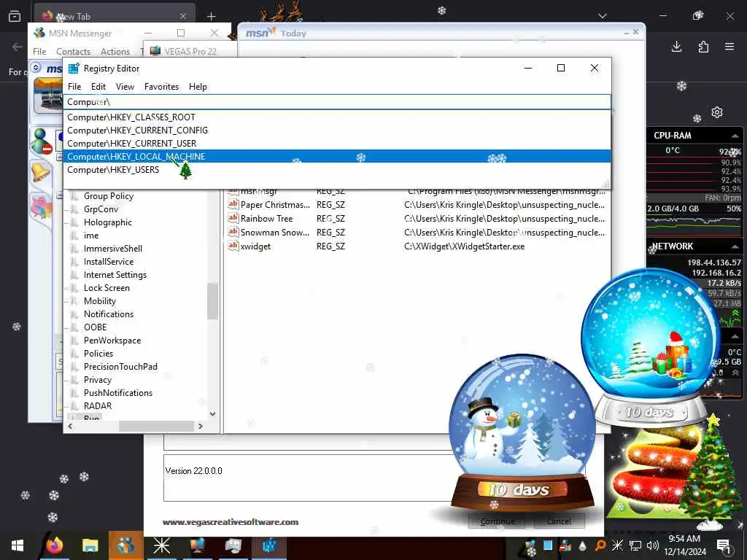Screen dimensions: 747x560
Task: Select the PenWorkspace registry key
Action: [112, 341]
